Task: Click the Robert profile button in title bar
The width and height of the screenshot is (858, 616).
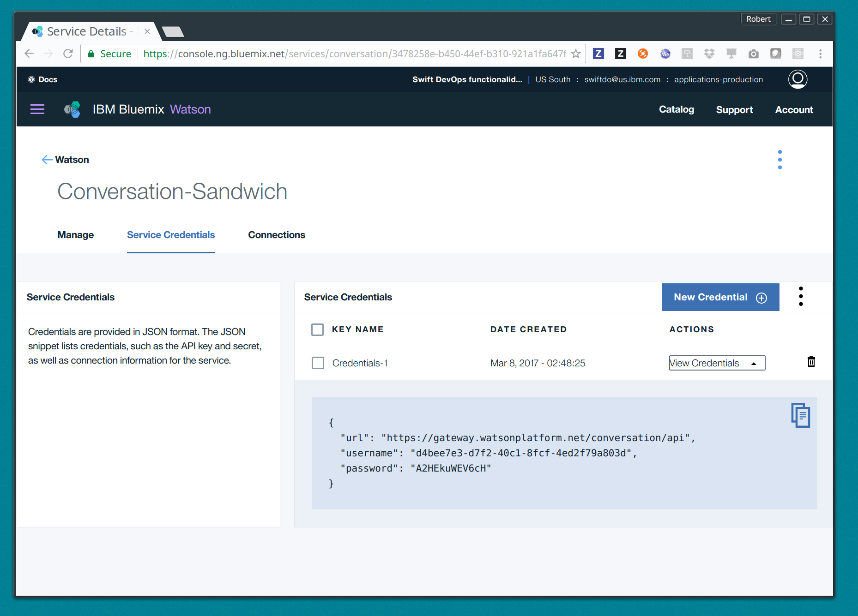Action: 758,19
